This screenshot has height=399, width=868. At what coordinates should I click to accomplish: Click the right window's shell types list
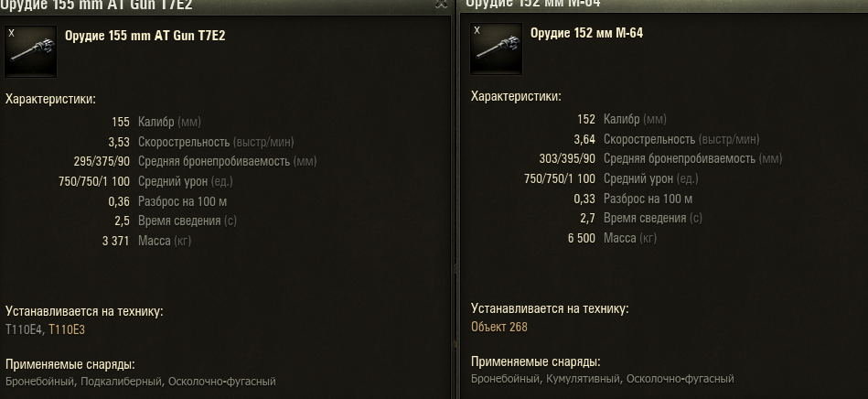602,379
